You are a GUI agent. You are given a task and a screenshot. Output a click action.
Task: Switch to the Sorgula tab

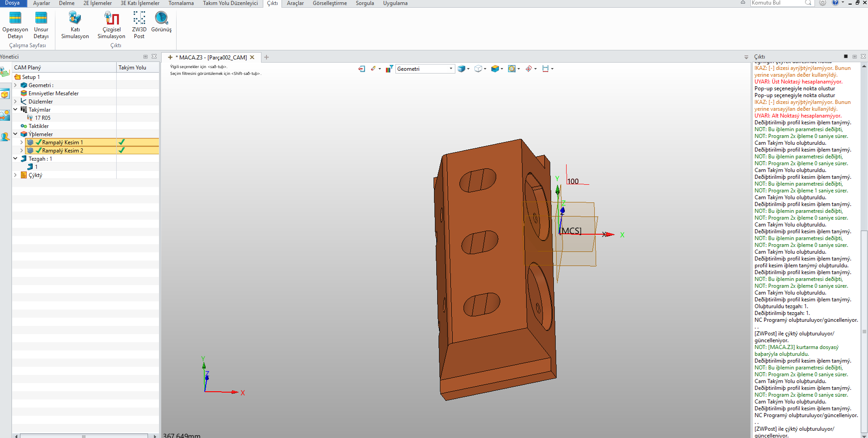[365, 3]
